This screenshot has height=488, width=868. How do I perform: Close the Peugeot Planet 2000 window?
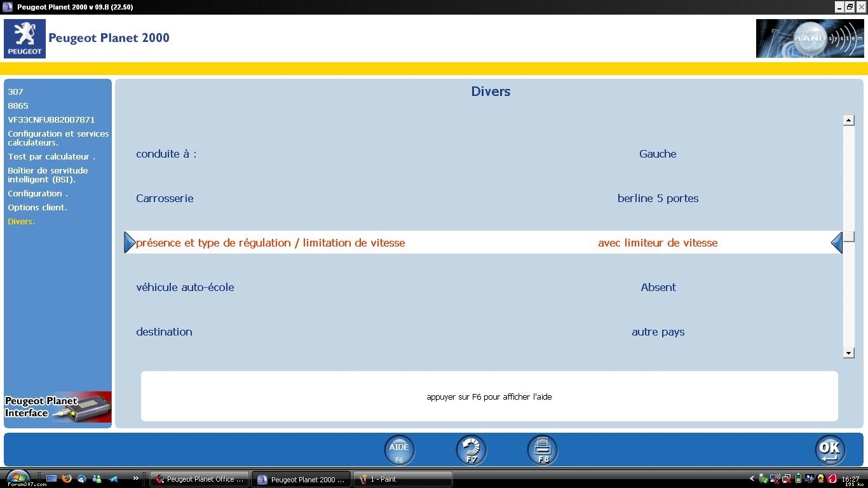[x=861, y=7]
